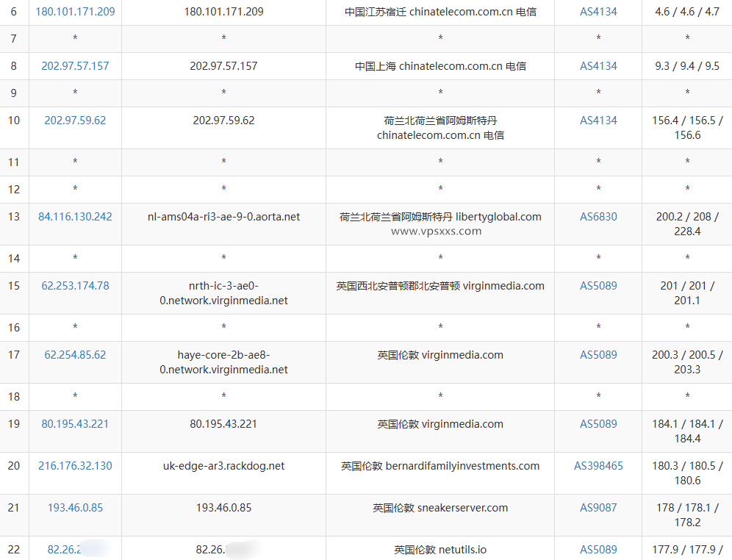
Task: Open the AS9087 link
Action: click(x=598, y=508)
